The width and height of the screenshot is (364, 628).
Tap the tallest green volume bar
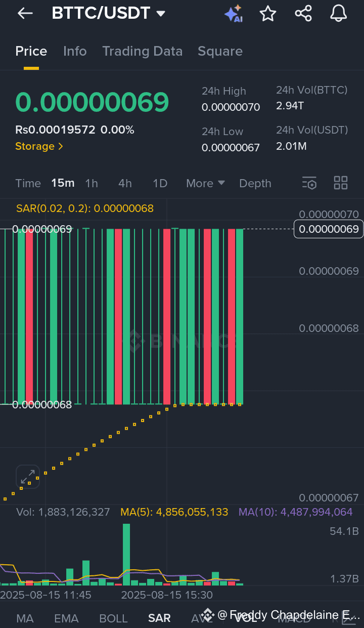(x=126, y=554)
